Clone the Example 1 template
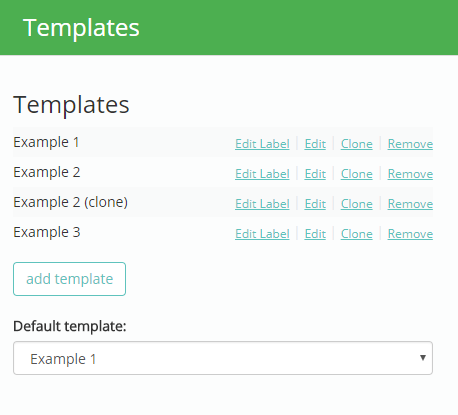Viewport: 458px width, 415px height. point(356,144)
